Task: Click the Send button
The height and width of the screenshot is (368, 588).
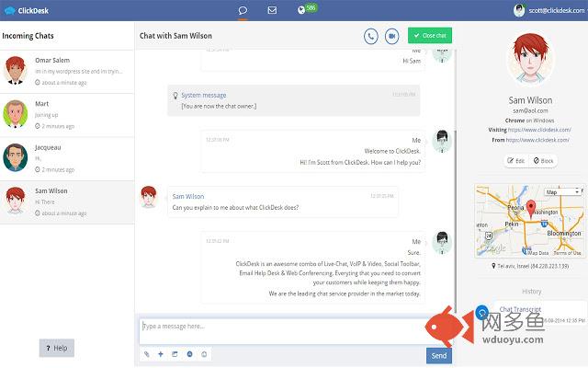Action: coord(439,355)
